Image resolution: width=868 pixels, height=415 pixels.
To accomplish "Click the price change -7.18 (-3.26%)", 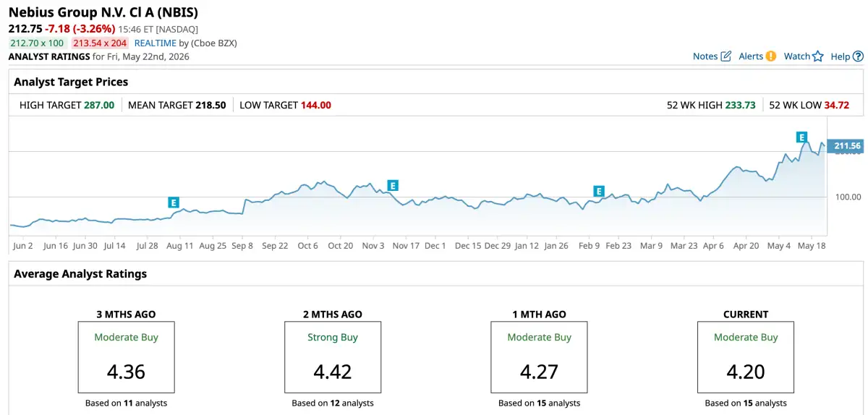I will point(80,28).
